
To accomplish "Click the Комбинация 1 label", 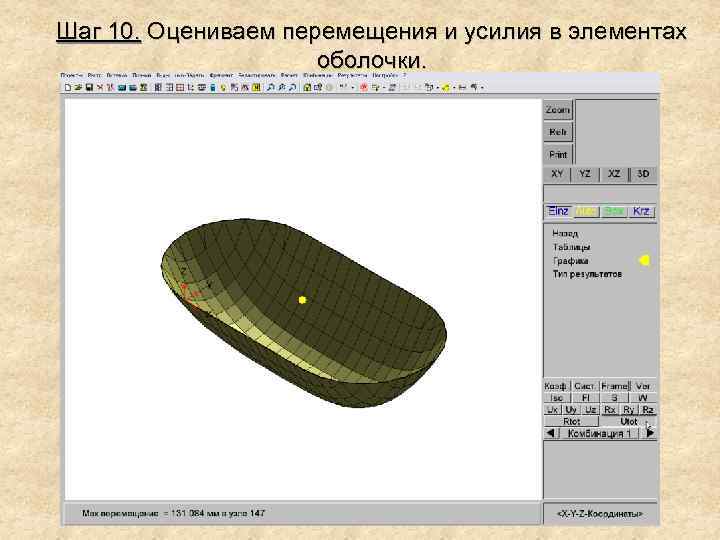I will [x=599, y=433].
